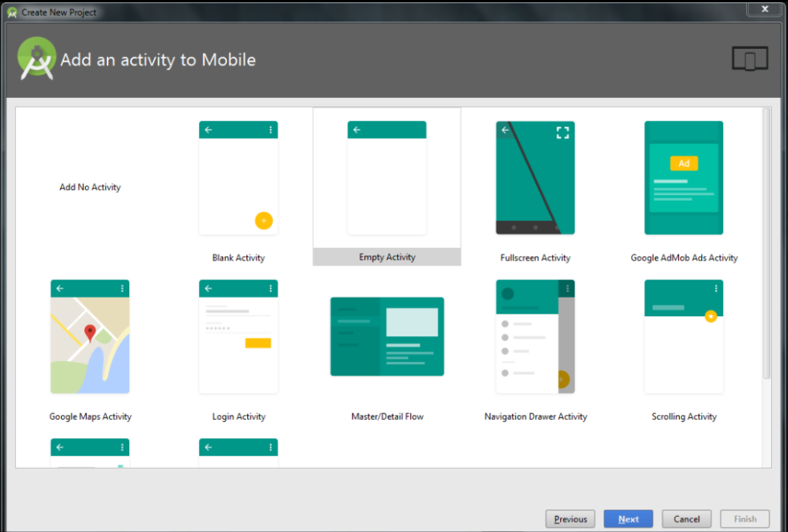
Task: Click the yellow button in Login Activity preview
Action: pyautogui.click(x=258, y=343)
